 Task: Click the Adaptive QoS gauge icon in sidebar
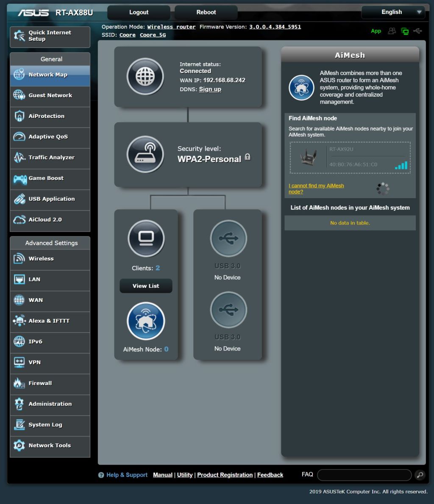[19, 137]
